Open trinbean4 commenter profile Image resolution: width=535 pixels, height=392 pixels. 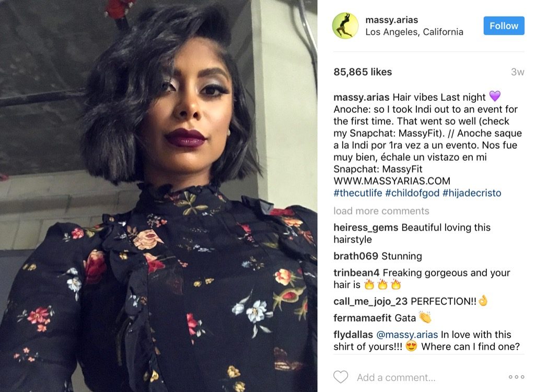356,272
